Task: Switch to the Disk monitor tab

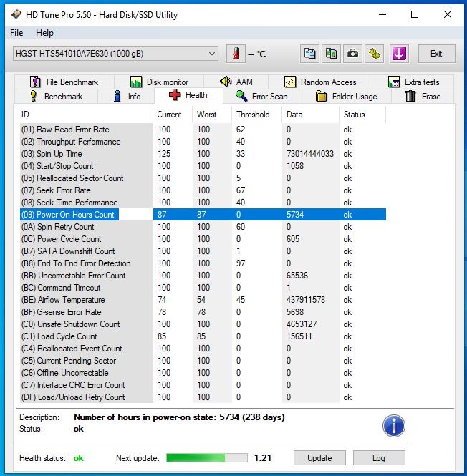Action: (159, 82)
